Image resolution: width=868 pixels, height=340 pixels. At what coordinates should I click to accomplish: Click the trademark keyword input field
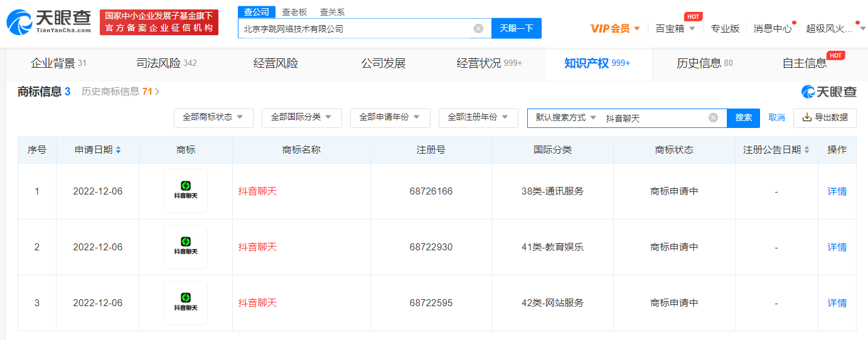point(655,118)
